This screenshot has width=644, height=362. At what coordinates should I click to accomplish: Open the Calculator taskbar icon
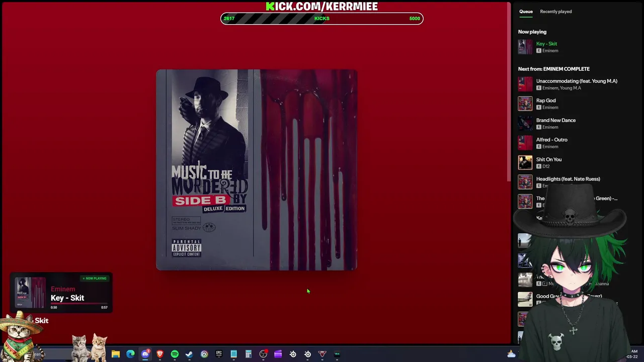(x=249, y=354)
